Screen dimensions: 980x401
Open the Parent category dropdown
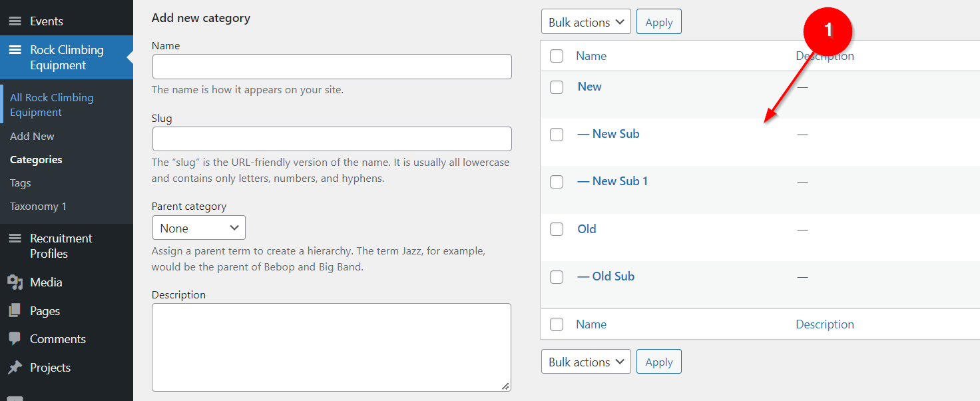click(198, 228)
